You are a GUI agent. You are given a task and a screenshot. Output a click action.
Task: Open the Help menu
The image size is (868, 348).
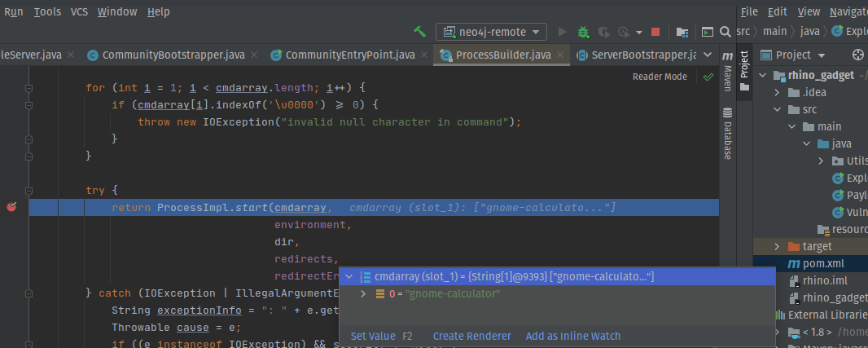[158, 11]
